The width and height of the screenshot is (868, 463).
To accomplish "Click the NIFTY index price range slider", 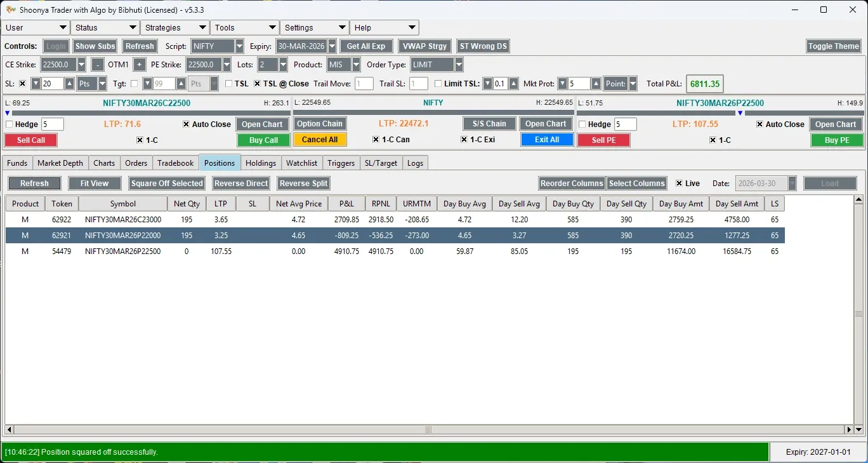I will (x=433, y=113).
